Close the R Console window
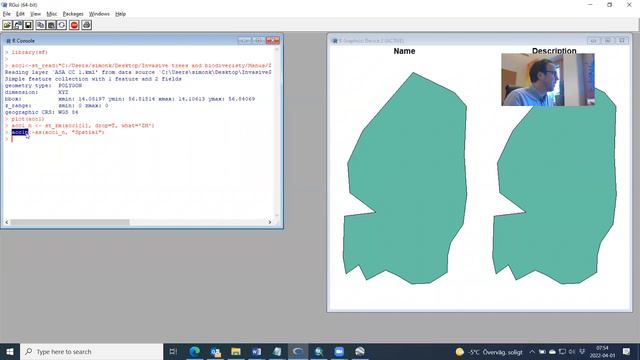640x360 pixels. 273,40
